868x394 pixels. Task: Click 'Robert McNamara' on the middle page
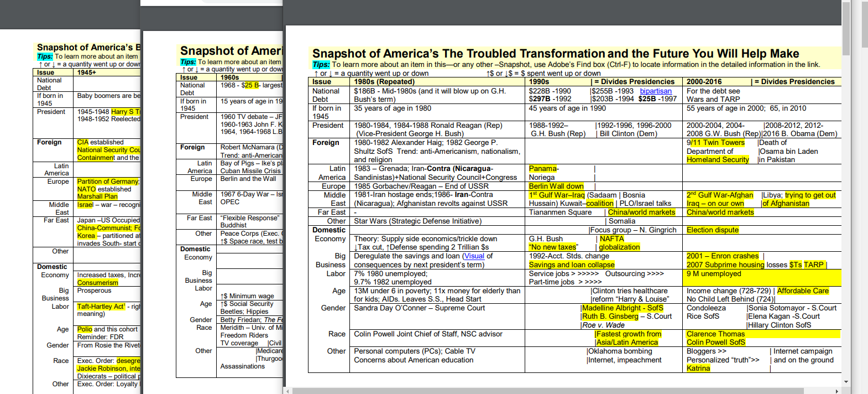click(x=248, y=147)
